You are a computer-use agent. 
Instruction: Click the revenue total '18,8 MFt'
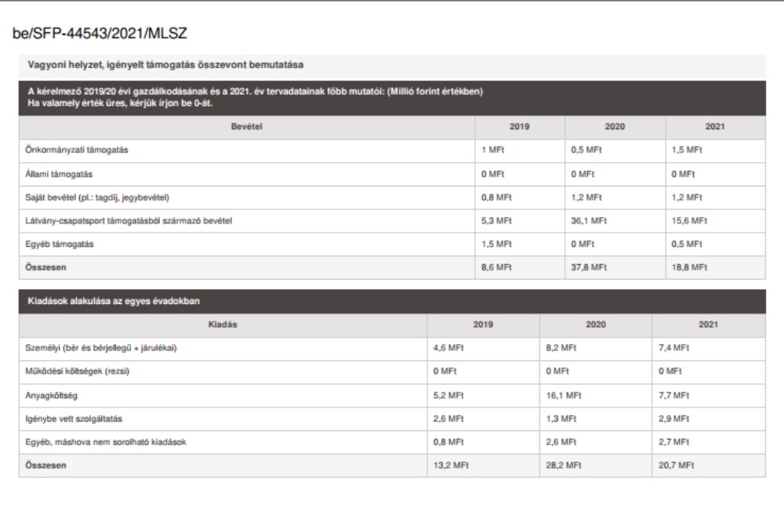click(689, 268)
